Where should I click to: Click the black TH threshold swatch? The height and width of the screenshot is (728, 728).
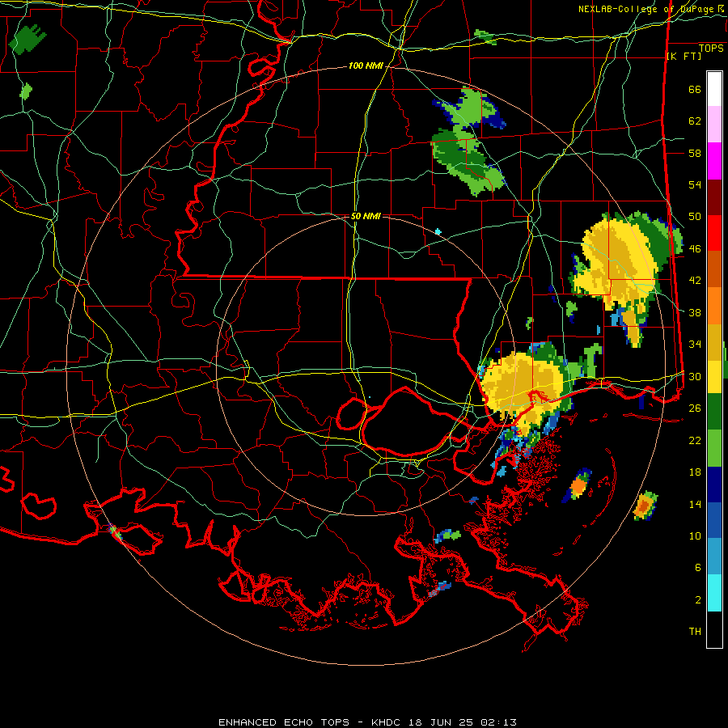coord(714,629)
